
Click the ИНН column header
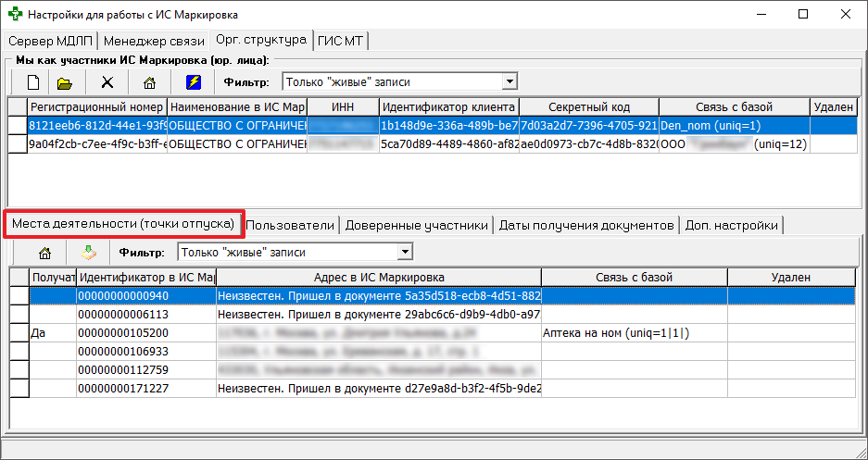343,107
